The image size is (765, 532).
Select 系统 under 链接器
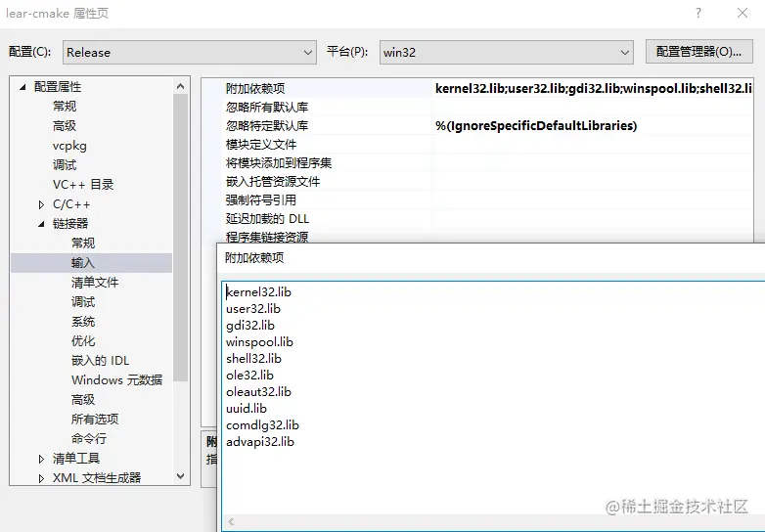tap(83, 322)
